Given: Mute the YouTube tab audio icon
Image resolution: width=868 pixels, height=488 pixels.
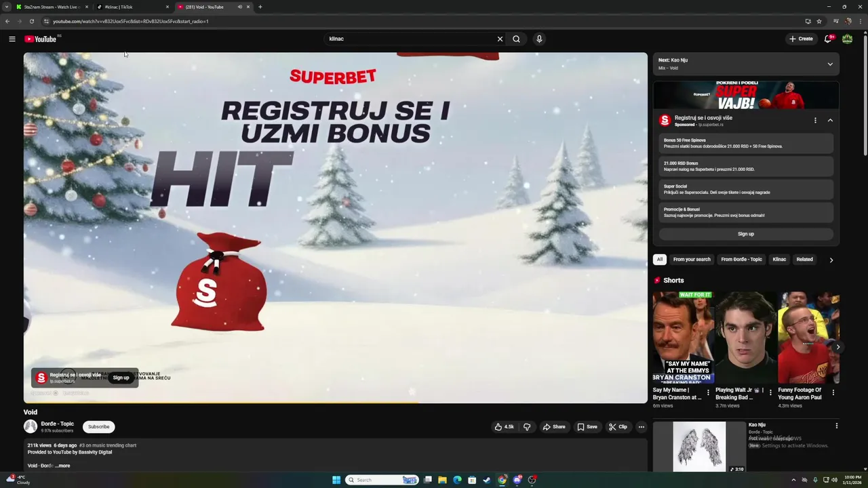Looking at the screenshot, I should [239, 7].
